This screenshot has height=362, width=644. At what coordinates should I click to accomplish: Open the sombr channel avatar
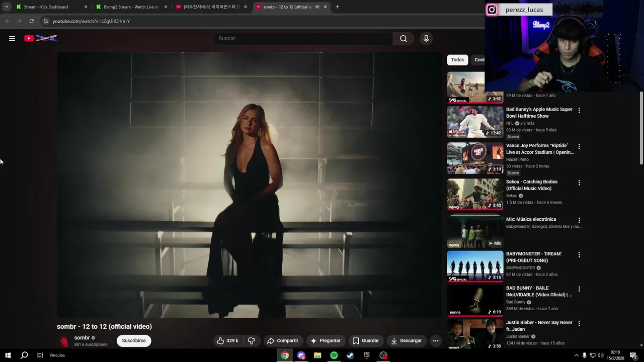point(64,341)
